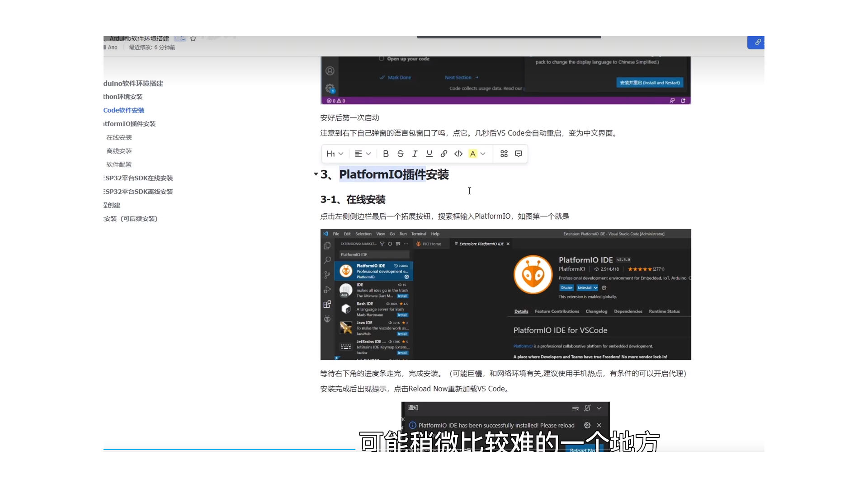Click Terminal menu in the VS Code screenshot
The width and height of the screenshot is (868, 488).
point(419,234)
